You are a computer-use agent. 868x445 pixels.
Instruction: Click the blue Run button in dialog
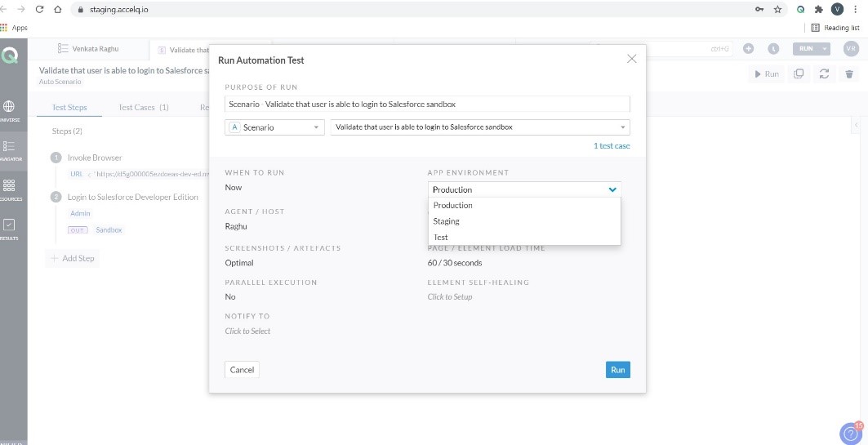[x=618, y=370]
